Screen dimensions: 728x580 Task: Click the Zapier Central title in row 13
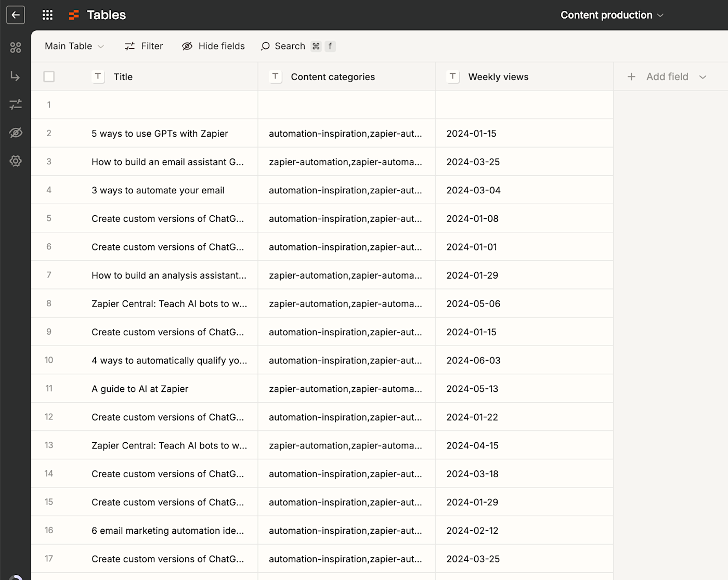pyautogui.click(x=169, y=445)
